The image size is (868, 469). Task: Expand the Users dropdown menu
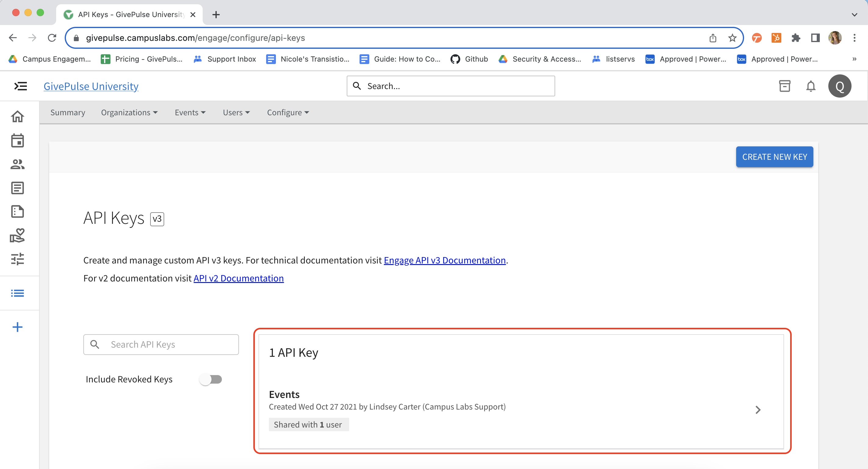(236, 113)
